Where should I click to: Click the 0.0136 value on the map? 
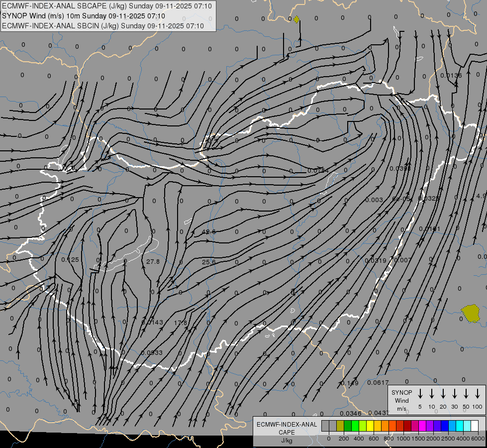[451, 76]
